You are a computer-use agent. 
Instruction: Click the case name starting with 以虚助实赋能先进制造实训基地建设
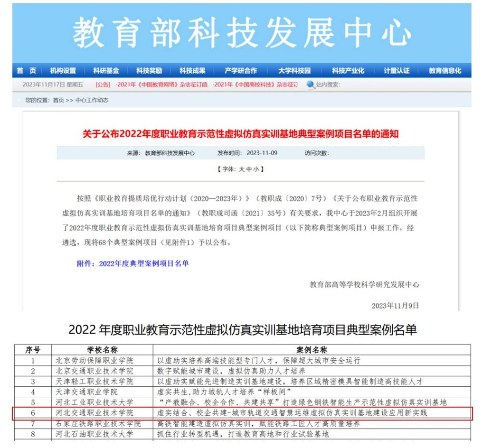pos(290,382)
